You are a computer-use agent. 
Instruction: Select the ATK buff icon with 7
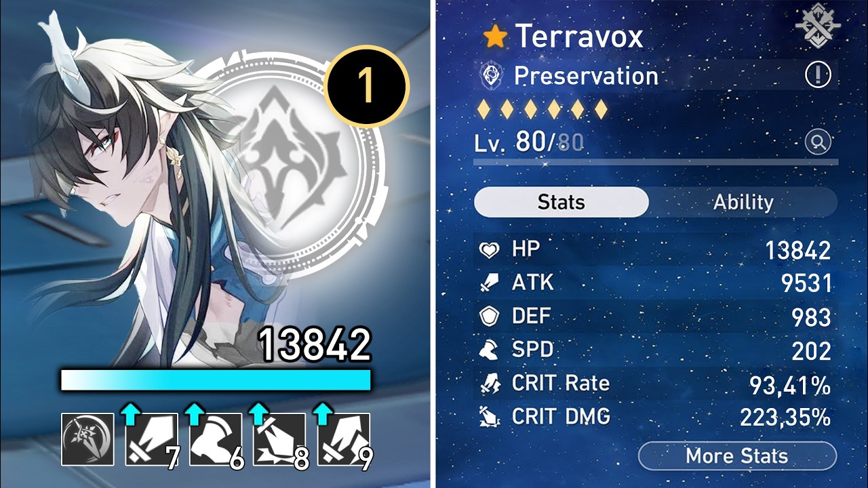pos(151,439)
